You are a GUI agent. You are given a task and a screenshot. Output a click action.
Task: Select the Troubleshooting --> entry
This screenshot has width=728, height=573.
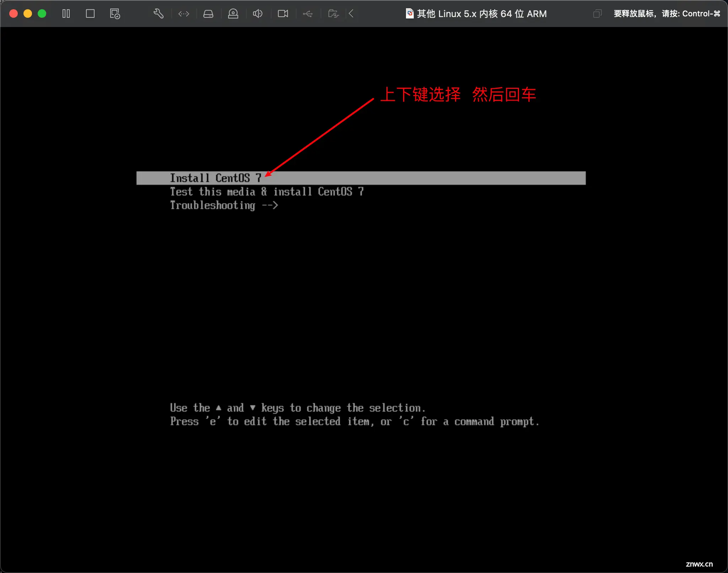pos(224,205)
